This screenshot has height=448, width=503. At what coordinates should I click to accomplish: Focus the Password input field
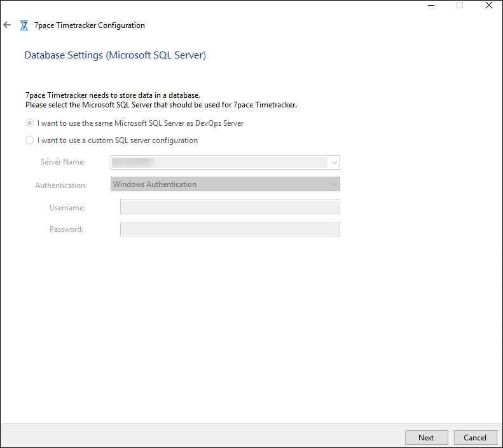(x=230, y=229)
